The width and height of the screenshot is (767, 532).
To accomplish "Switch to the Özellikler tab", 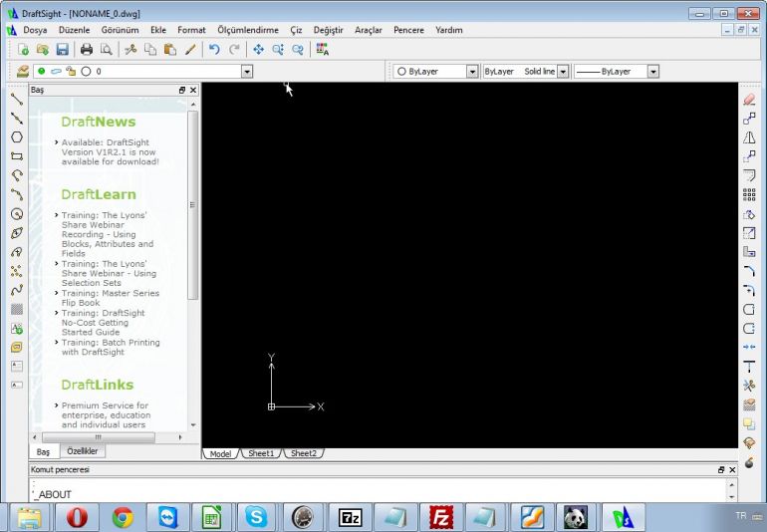I will point(82,451).
